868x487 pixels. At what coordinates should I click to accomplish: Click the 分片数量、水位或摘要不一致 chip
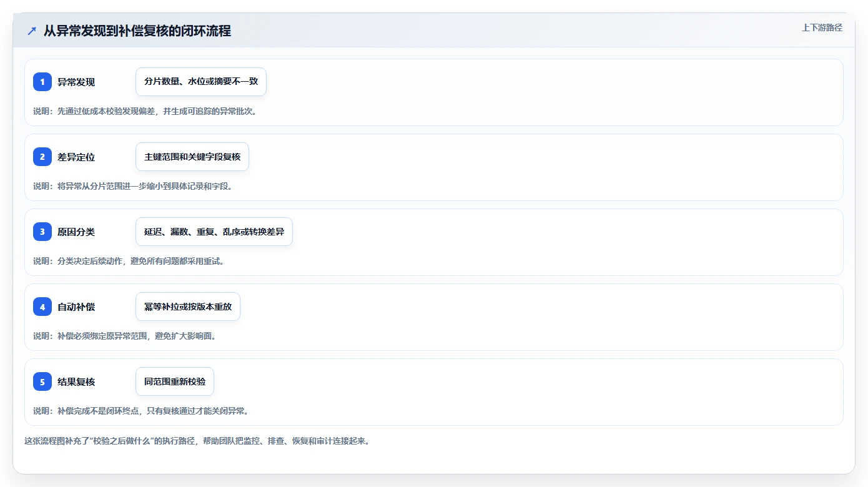coord(201,82)
